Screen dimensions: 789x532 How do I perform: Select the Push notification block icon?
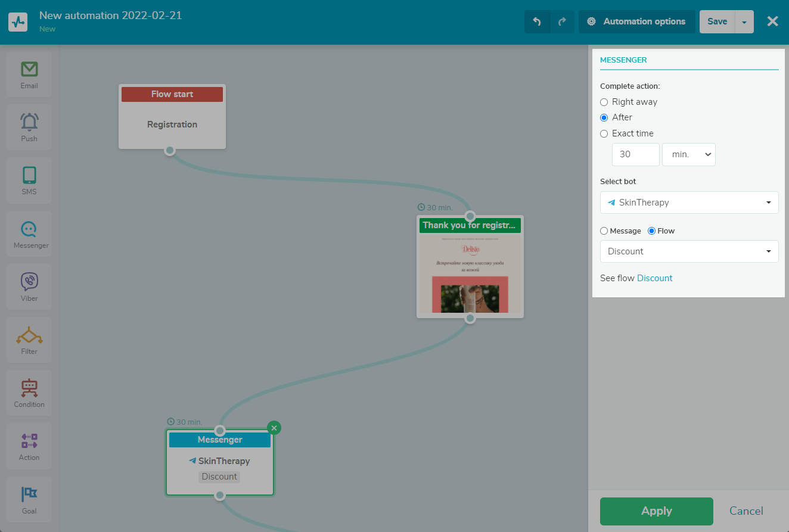[x=29, y=127]
